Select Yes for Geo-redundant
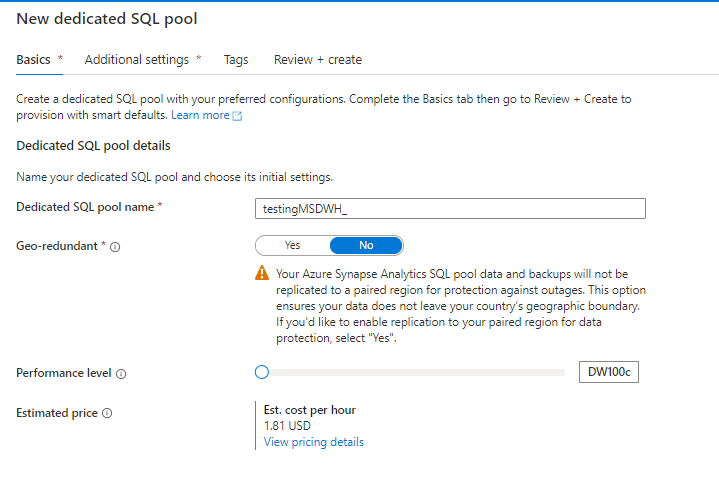719x477 pixels. pos(292,245)
